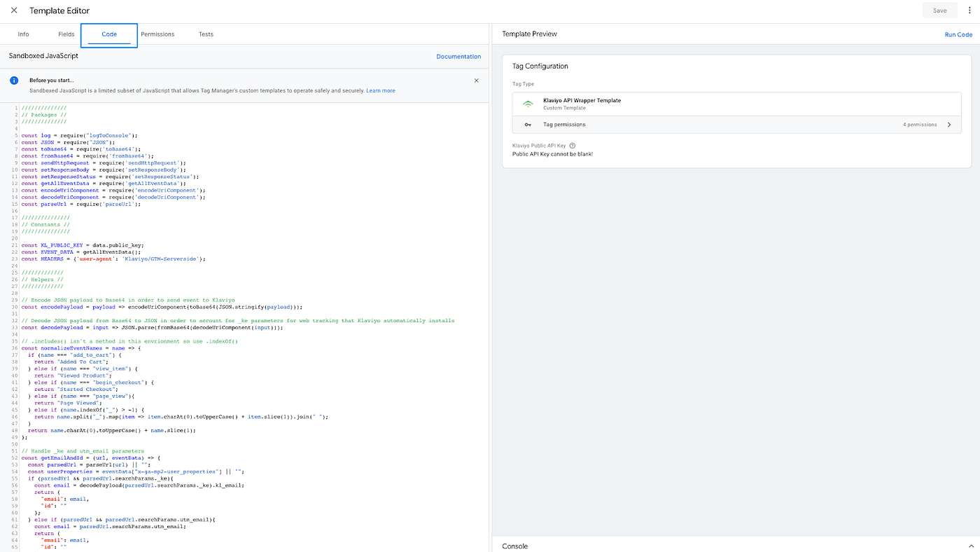Image resolution: width=980 pixels, height=552 pixels.
Task: Open the overflow menu beside Save
Action: coord(970,9)
